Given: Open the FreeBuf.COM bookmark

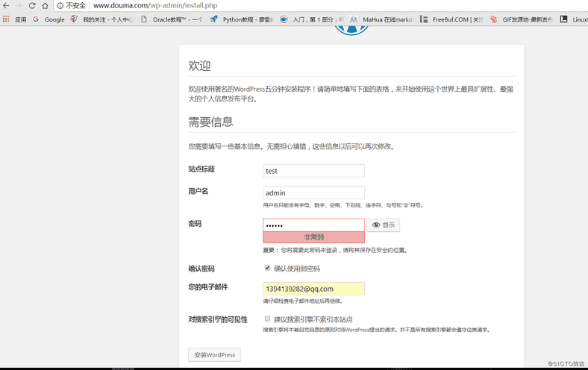Looking at the screenshot, I should point(451,19).
